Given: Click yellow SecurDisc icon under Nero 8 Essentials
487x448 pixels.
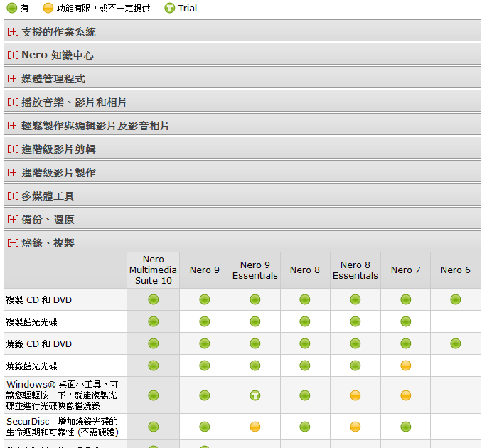Looking at the screenshot, I should [x=355, y=427].
